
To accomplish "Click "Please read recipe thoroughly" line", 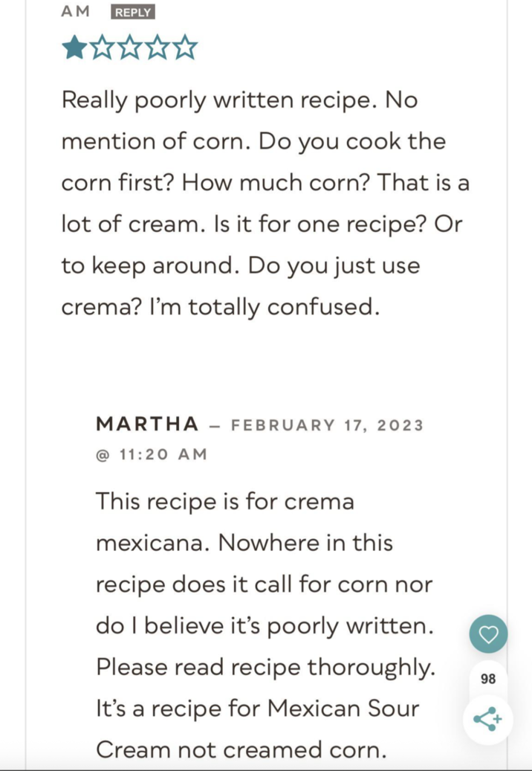I will [x=265, y=667].
